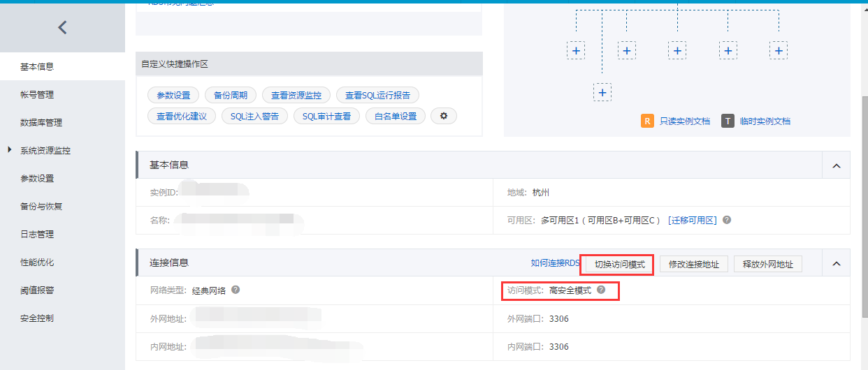
Task: Click the help icon beside 迁移可用区
Action: click(x=727, y=220)
